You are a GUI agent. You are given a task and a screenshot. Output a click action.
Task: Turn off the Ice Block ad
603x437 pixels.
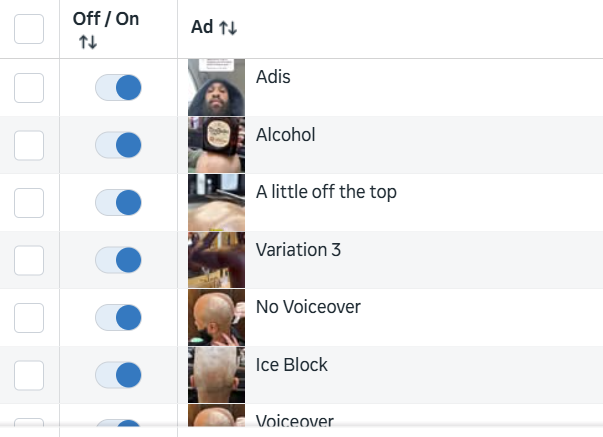pos(118,375)
